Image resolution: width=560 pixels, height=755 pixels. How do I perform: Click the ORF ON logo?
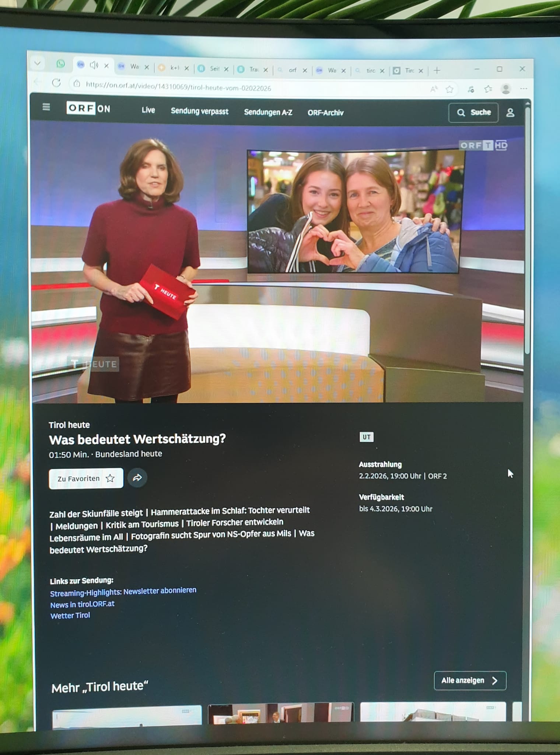[88, 108]
